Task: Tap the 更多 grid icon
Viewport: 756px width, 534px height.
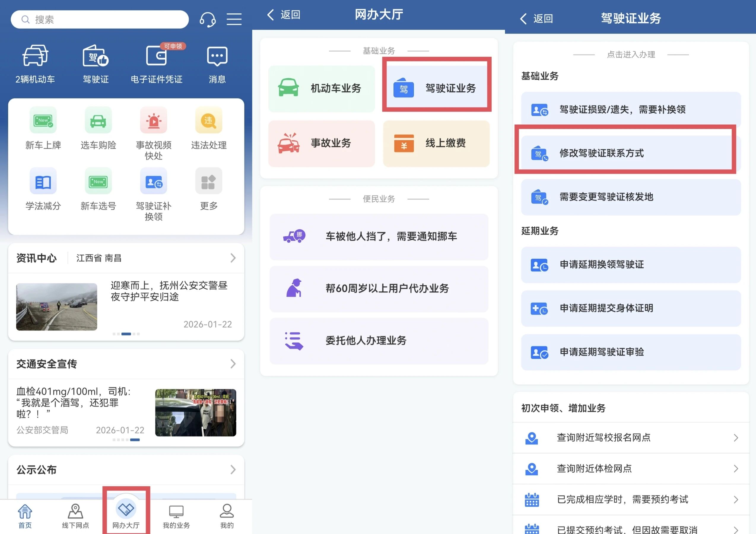Action: (208, 181)
